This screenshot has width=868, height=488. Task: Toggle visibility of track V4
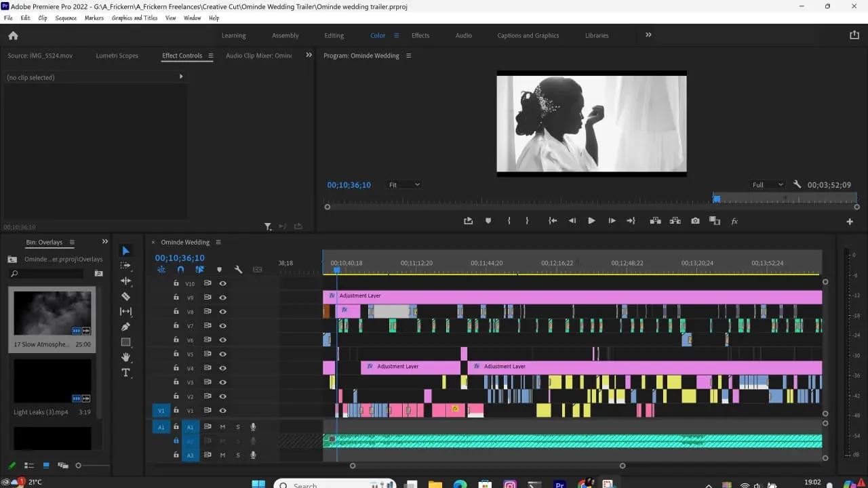click(222, 368)
